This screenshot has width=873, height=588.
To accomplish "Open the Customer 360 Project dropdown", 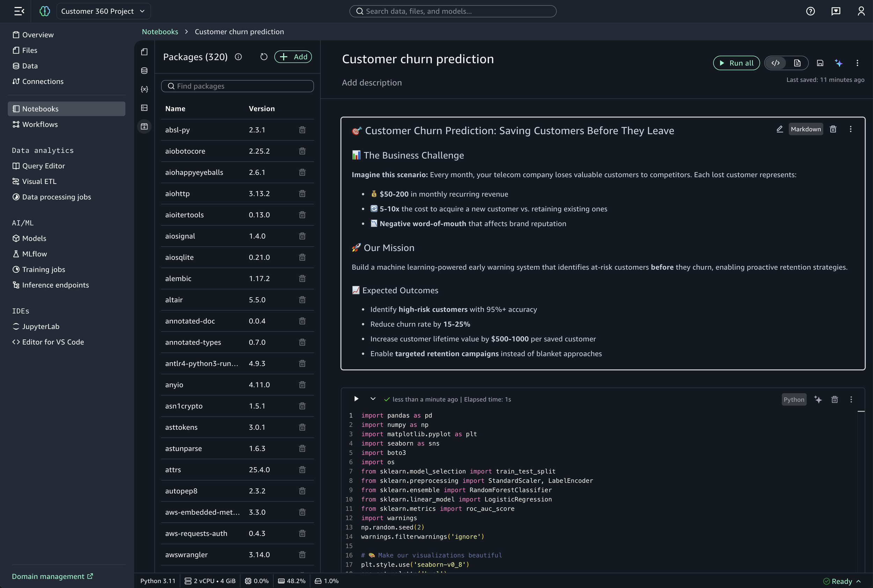I will pyautogui.click(x=103, y=11).
